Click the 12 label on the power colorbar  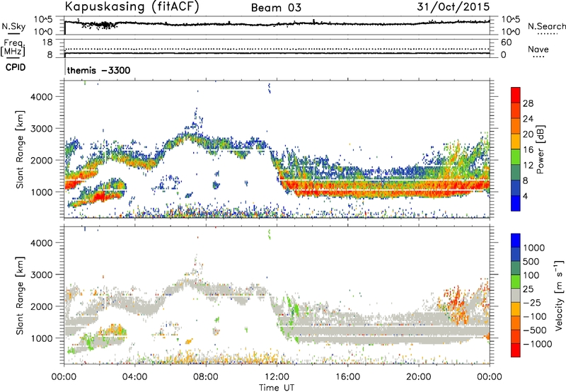tap(528, 166)
